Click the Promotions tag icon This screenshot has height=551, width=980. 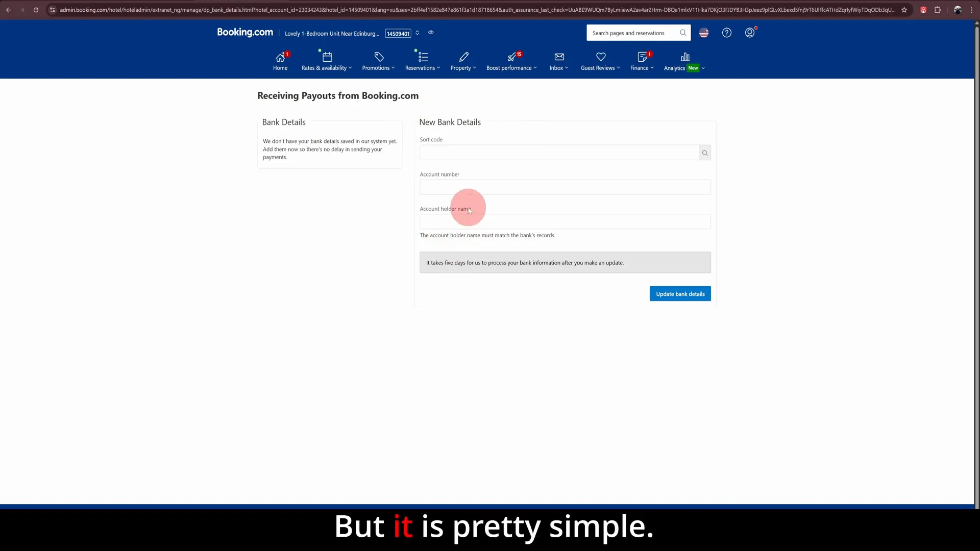(x=379, y=57)
